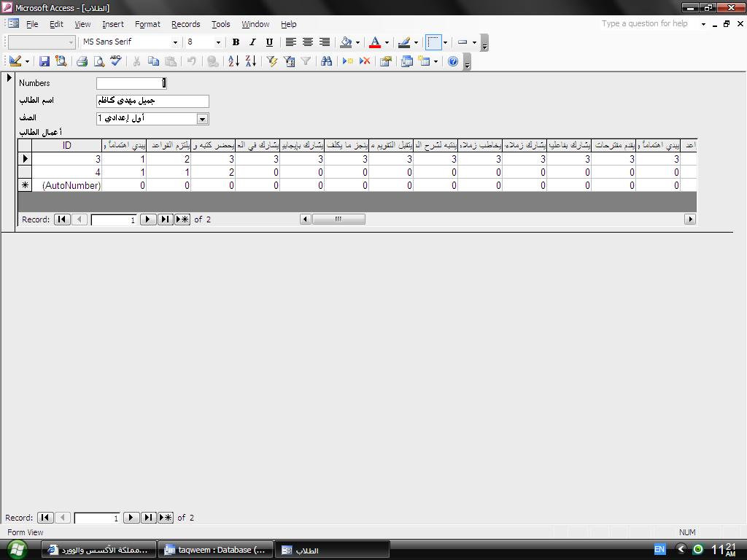
Task: Toggle the Apply Filter funnel
Action: click(306, 61)
